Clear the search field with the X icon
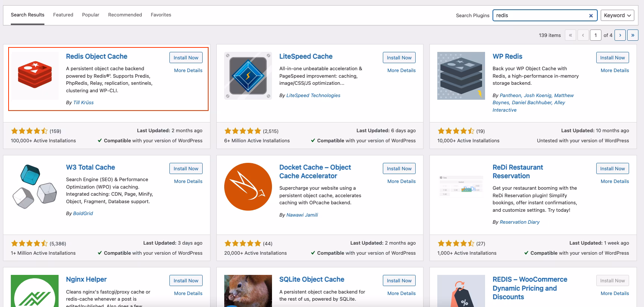Image resolution: width=644 pixels, height=307 pixels. pos(591,15)
